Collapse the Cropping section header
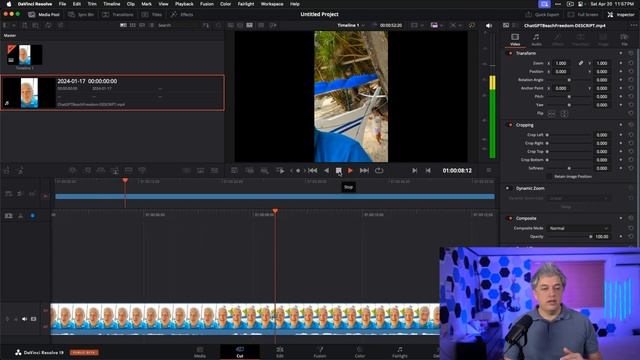The width and height of the screenshot is (640, 360). tap(524, 125)
